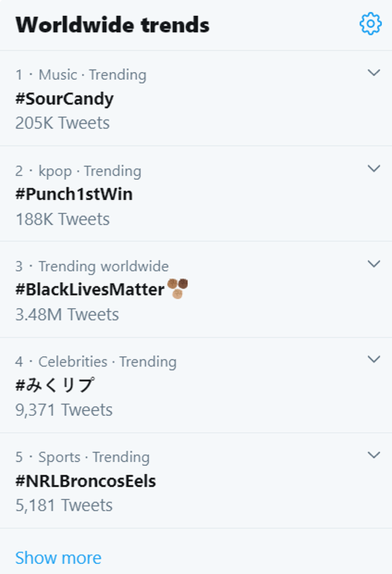The width and height of the screenshot is (392, 574).
Task: Open the #SourCandy hashtag
Action: pyautogui.click(x=64, y=99)
